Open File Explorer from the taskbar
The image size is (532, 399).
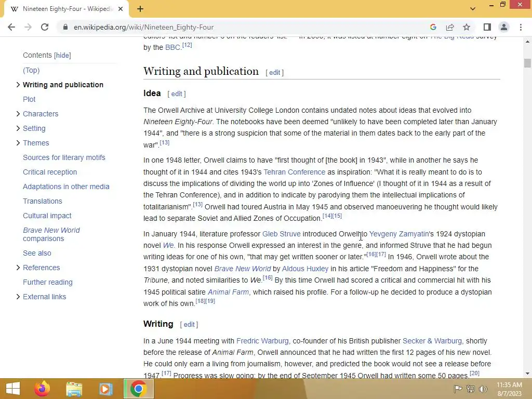(74, 389)
